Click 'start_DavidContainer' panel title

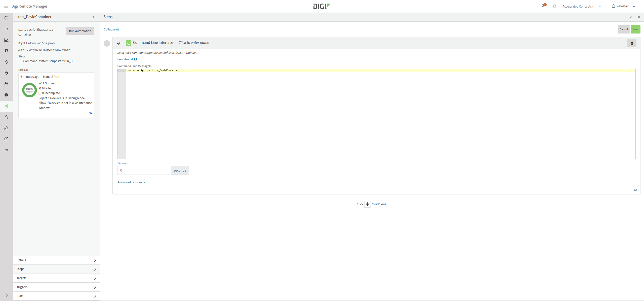34,17
